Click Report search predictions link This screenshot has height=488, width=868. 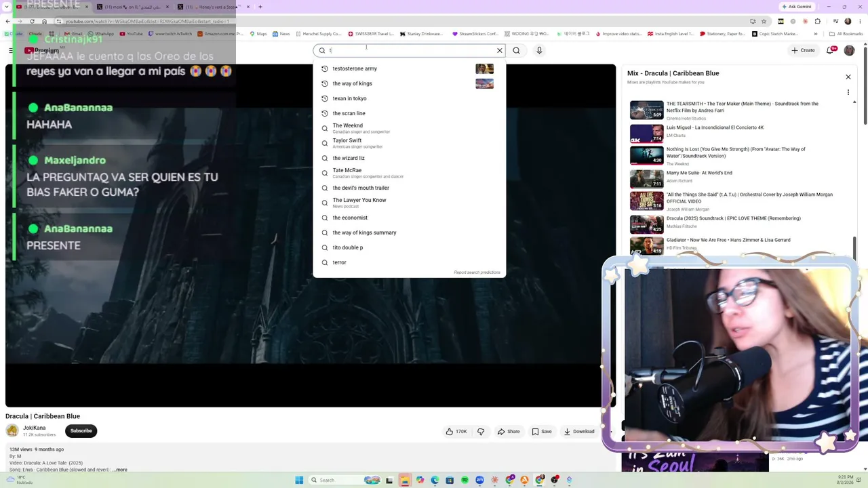(x=477, y=272)
